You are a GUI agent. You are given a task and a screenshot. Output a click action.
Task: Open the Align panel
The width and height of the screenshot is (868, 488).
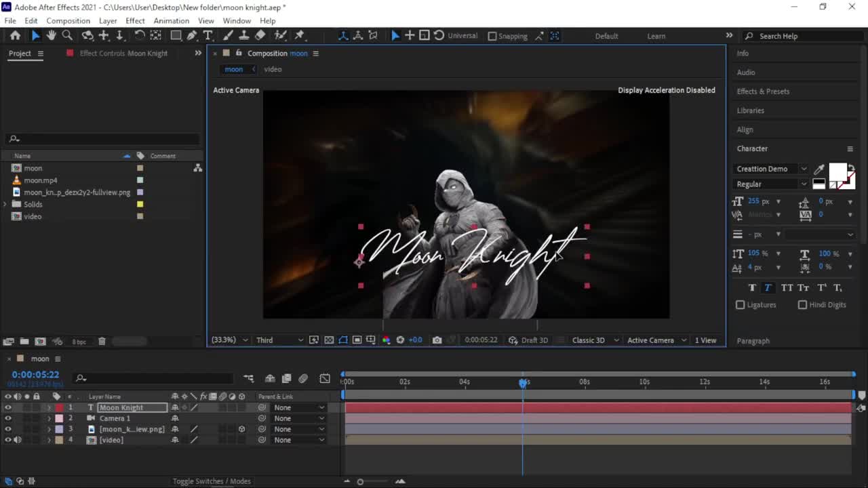click(x=745, y=129)
